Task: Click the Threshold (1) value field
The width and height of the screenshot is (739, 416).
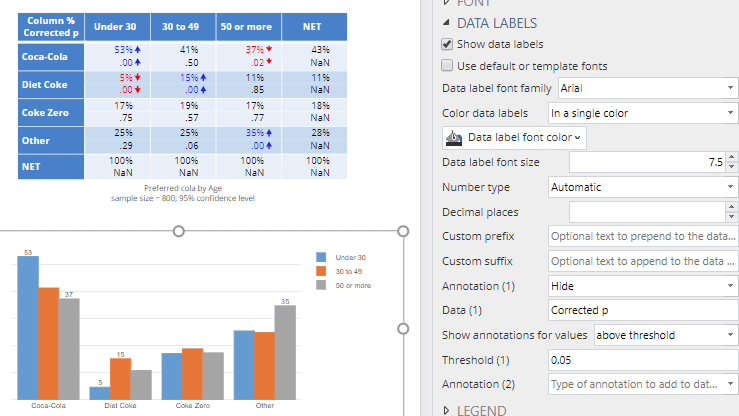Action: [x=643, y=359]
